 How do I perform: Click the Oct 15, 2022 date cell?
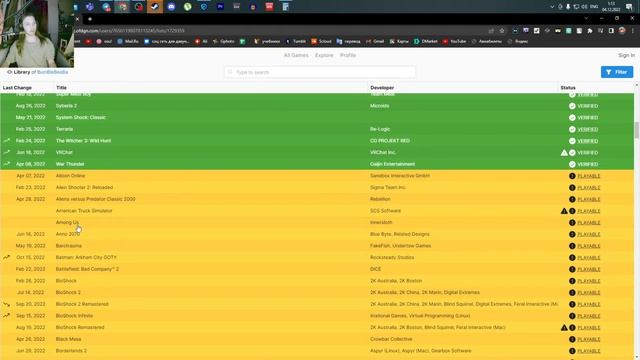click(31, 258)
